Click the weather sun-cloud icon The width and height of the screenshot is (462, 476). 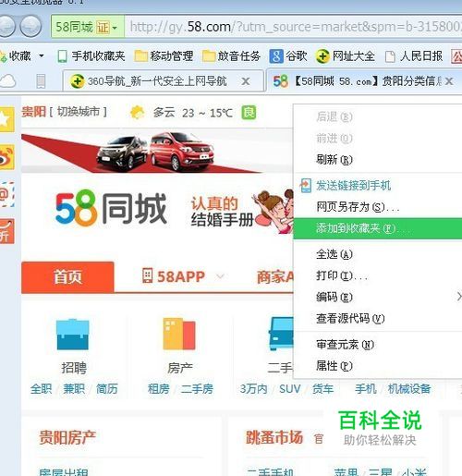tap(137, 113)
